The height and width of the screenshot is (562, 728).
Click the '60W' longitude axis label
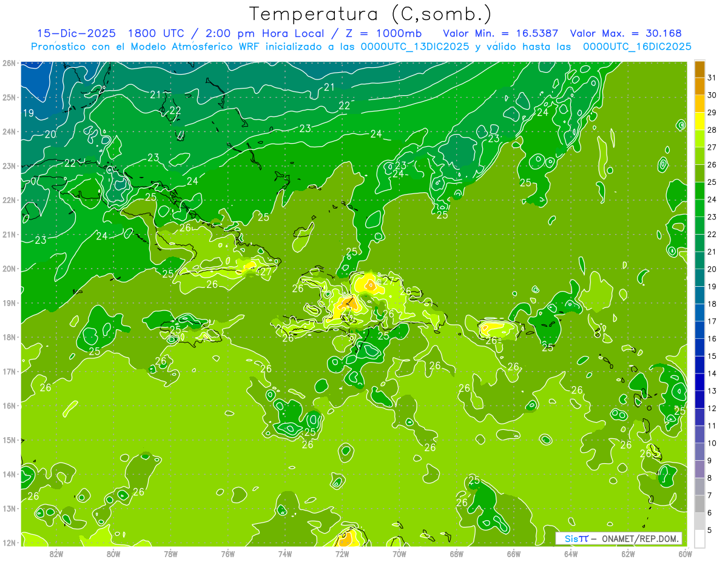685,554
